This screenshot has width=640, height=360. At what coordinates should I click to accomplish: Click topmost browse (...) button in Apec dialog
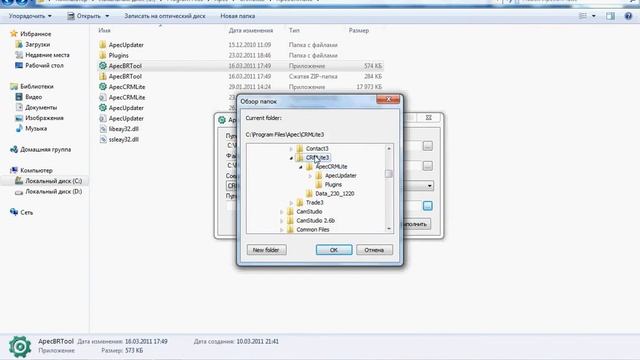(427, 146)
